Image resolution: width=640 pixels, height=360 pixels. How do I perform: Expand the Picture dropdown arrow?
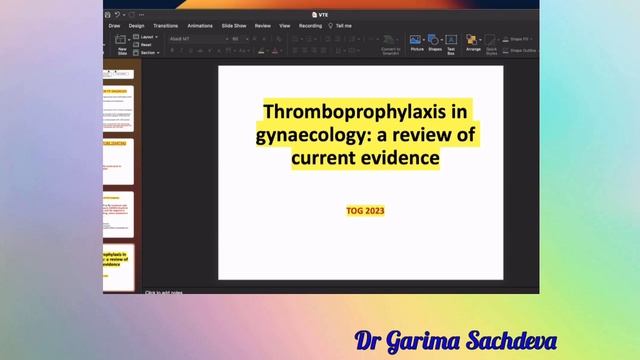point(424,40)
